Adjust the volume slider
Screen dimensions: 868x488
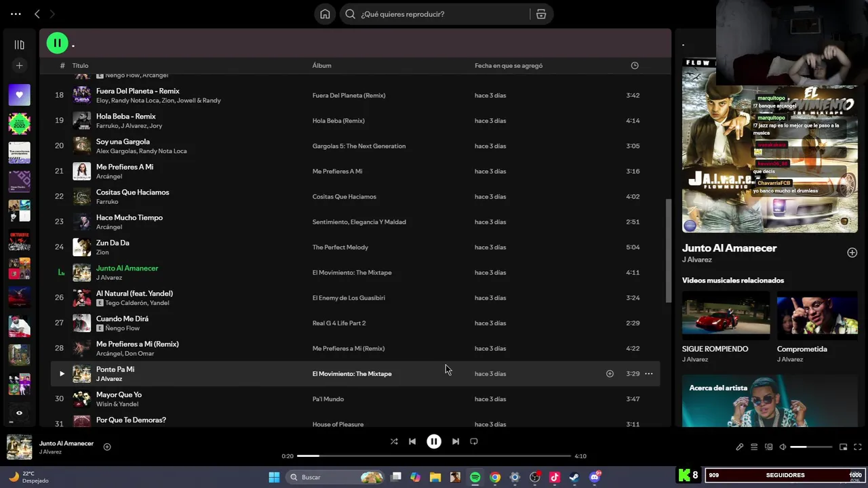[811, 447]
